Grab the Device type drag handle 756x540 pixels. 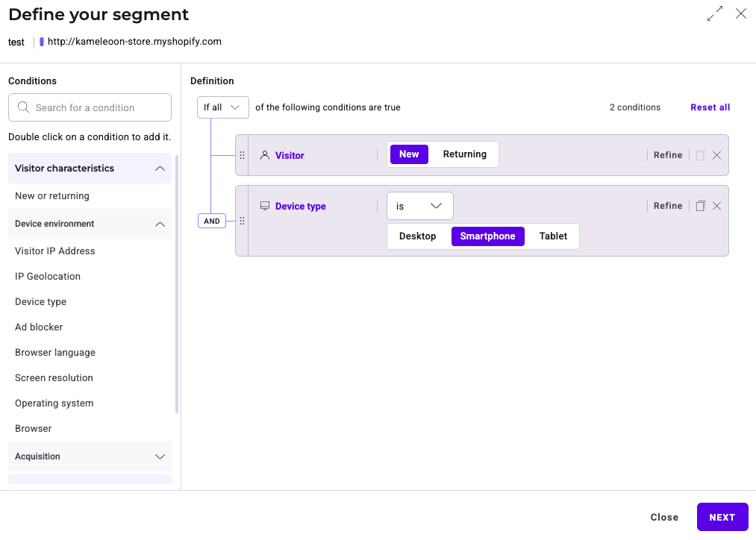click(x=242, y=221)
